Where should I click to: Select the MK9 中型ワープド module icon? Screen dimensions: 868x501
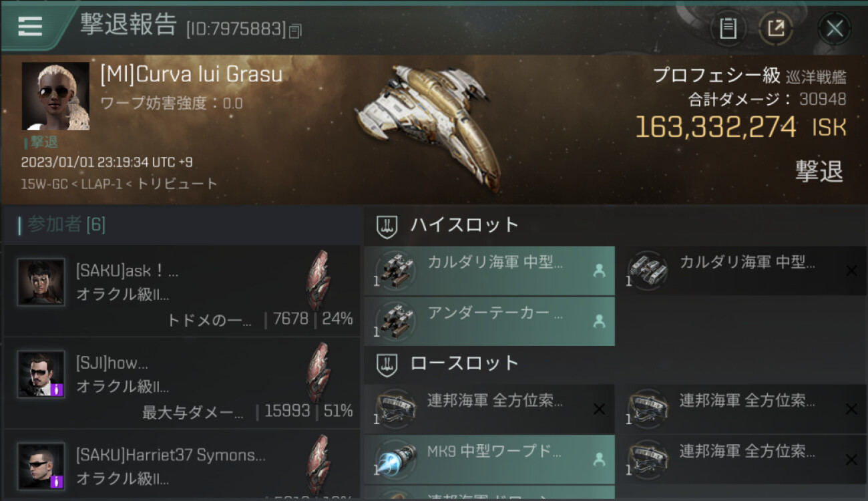click(x=395, y=459)
